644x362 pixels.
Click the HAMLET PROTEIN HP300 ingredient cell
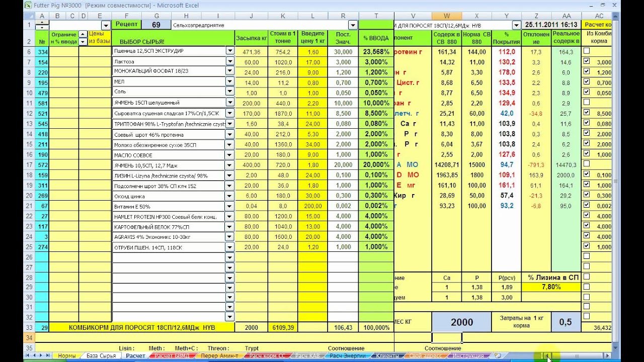pyautogui.click(x=169, y=216)
